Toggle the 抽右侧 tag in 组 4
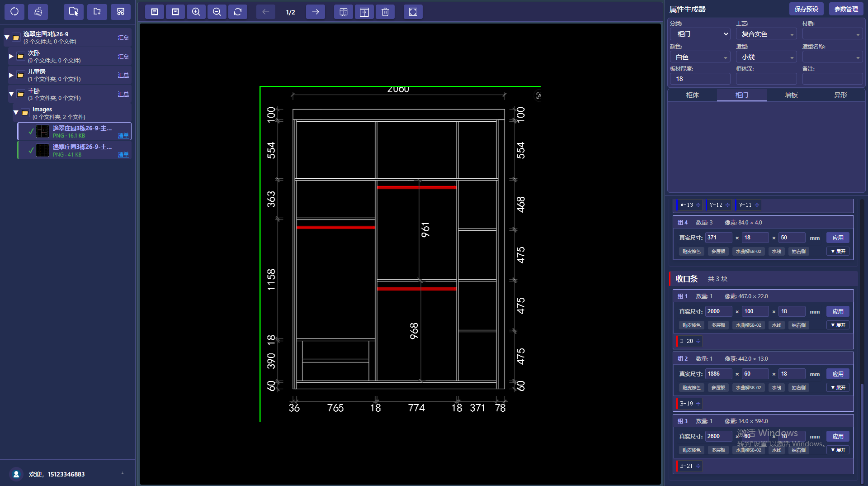 point(798,251)
